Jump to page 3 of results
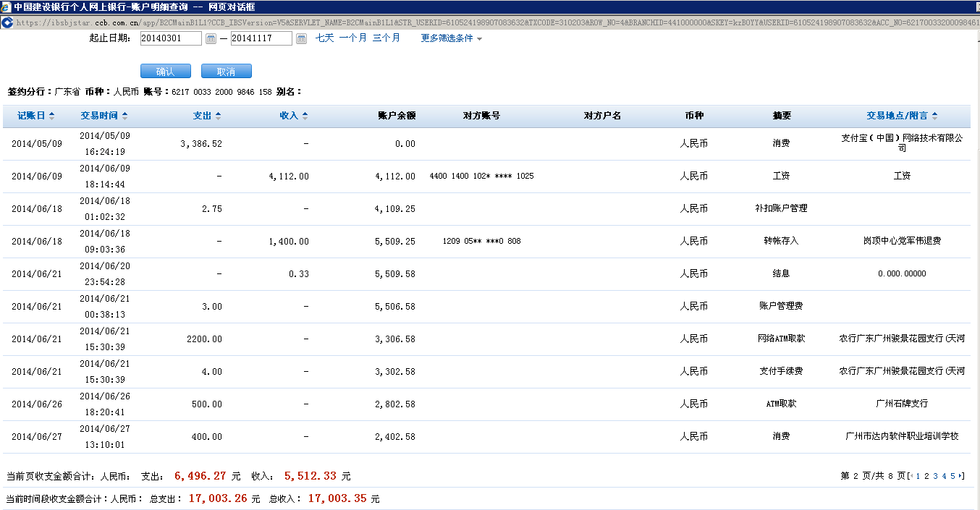Image resolution: width=980 pixels, height=510 pixels. coord(935,476)
